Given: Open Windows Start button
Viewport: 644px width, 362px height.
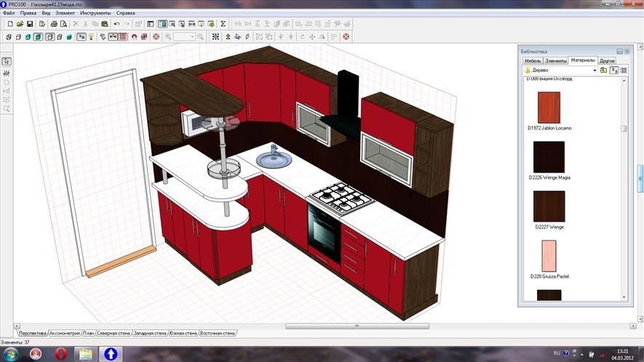Looking at the screenshot, I should pos(10,354).
